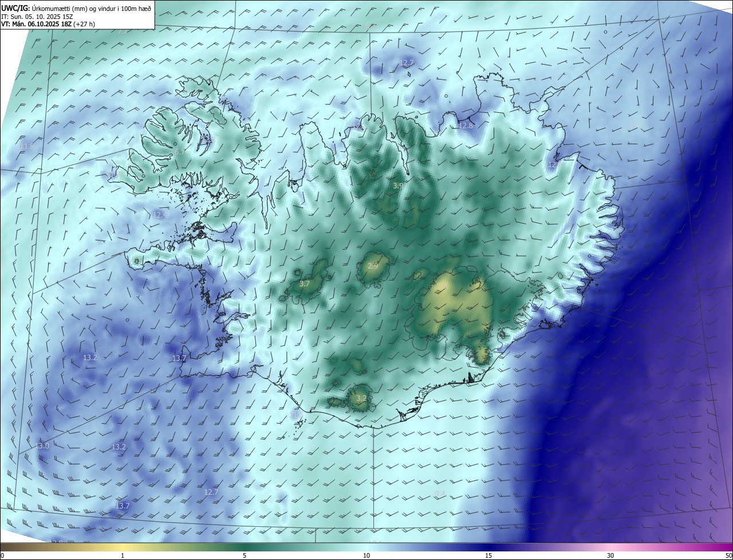The height and width of the screenshot is (560, 733).
Task: Click the map value label "11.8"
Action: click(x=27, y=147)
